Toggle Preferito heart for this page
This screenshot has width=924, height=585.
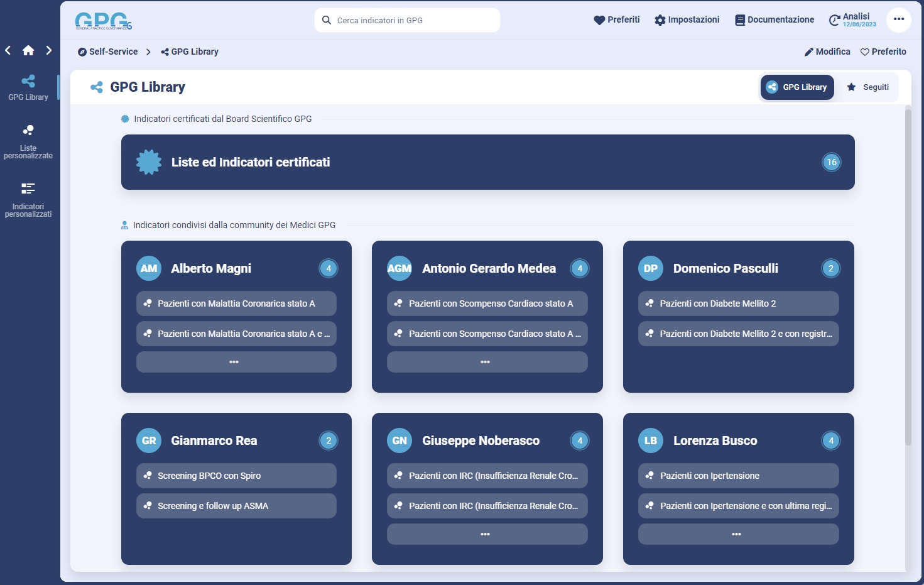(883, 52)
